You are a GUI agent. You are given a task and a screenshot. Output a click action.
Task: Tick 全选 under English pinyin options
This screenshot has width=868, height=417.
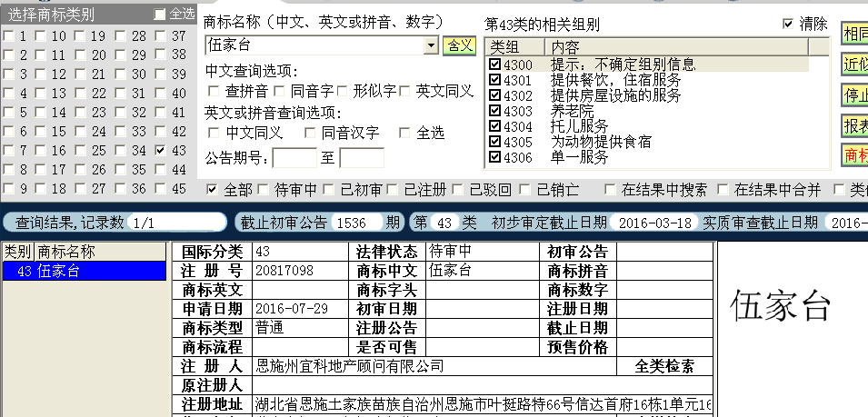[404, 133]
